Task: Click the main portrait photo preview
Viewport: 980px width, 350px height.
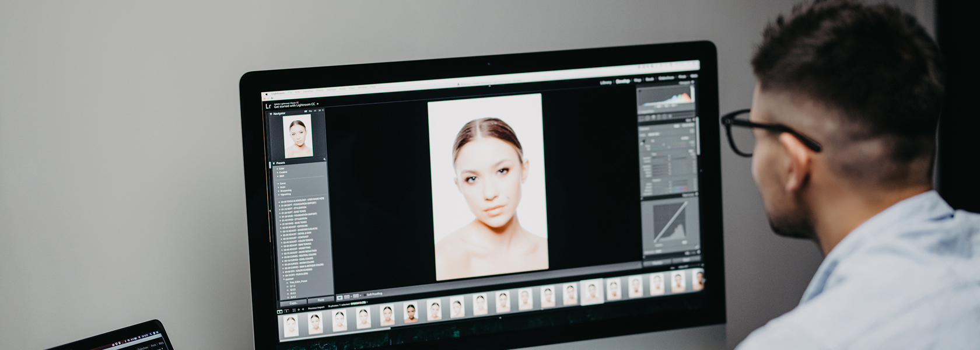Action: point(488,187)
